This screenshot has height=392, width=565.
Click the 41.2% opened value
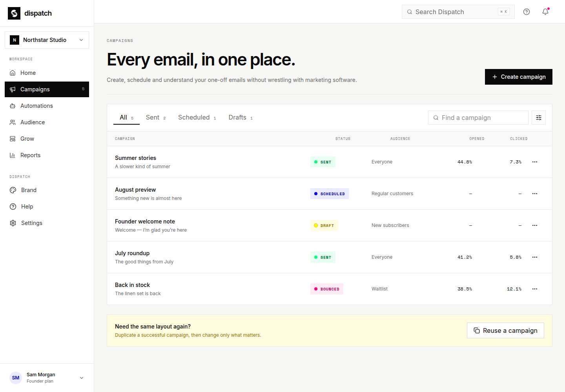465,257
